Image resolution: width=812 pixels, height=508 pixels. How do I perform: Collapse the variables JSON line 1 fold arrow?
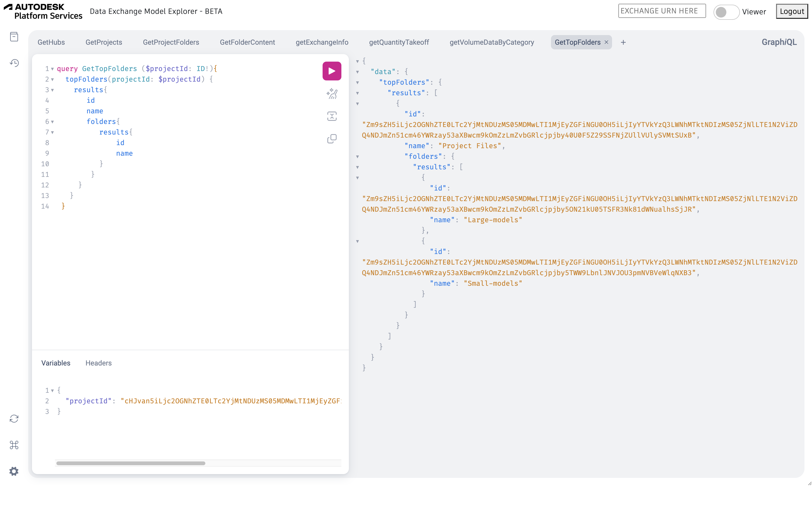(53, 390)
